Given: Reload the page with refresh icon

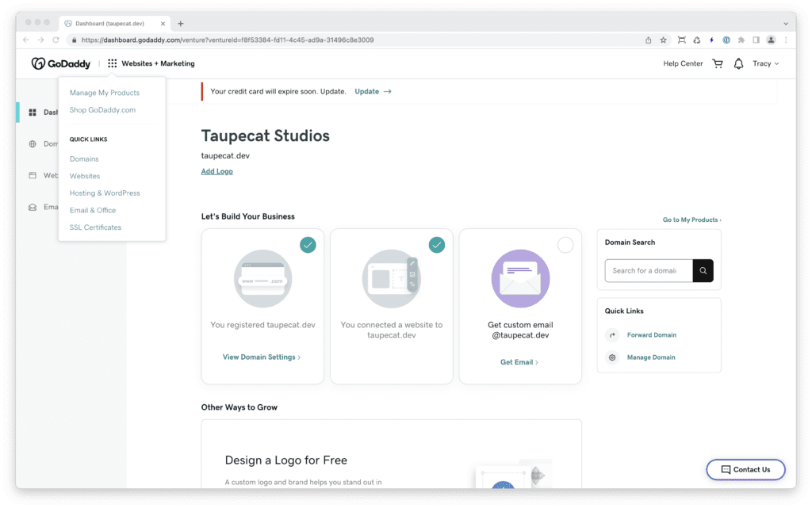Looking at the screenshot, I should tap(56, 40).
